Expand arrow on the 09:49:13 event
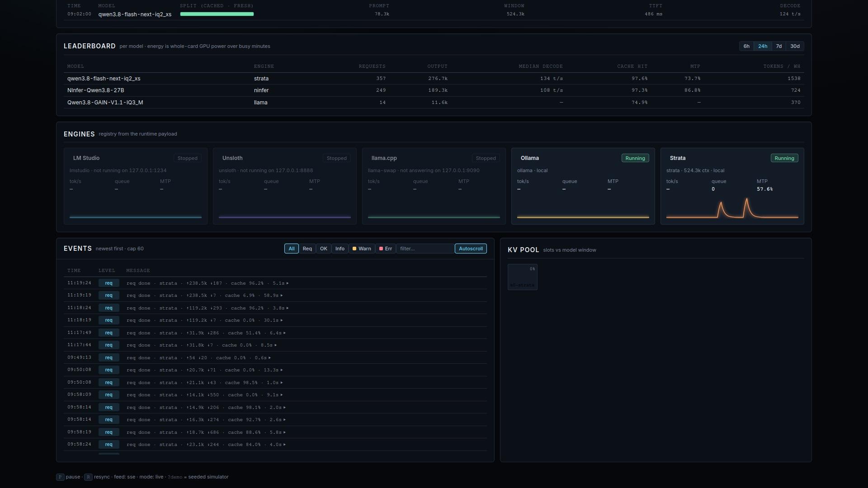The image size is (868, 488). (269, 358)
